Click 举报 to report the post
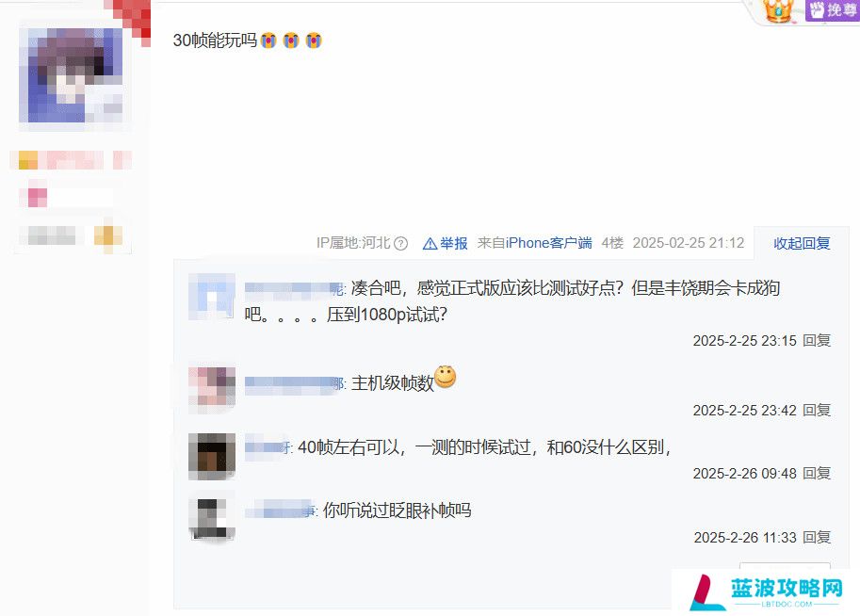Image resolution: width=860 pixels, height=616 pixels. pyautogui.click(x=454, y=243)
